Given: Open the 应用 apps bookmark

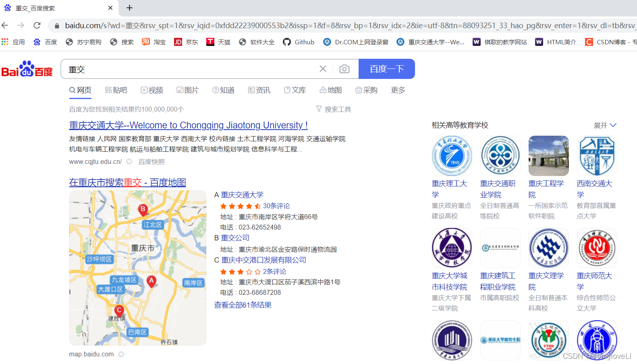Looking at the screenshot, I should click(x=13, y=42).
